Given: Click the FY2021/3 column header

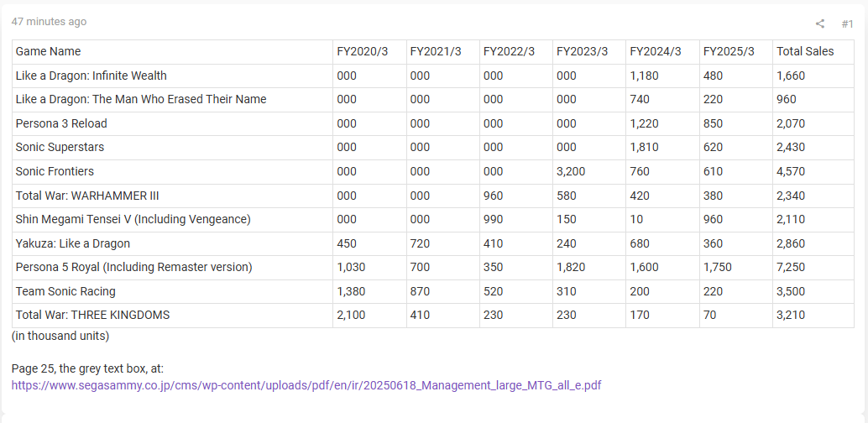Looking at the screenshot, I should (443, 51).
